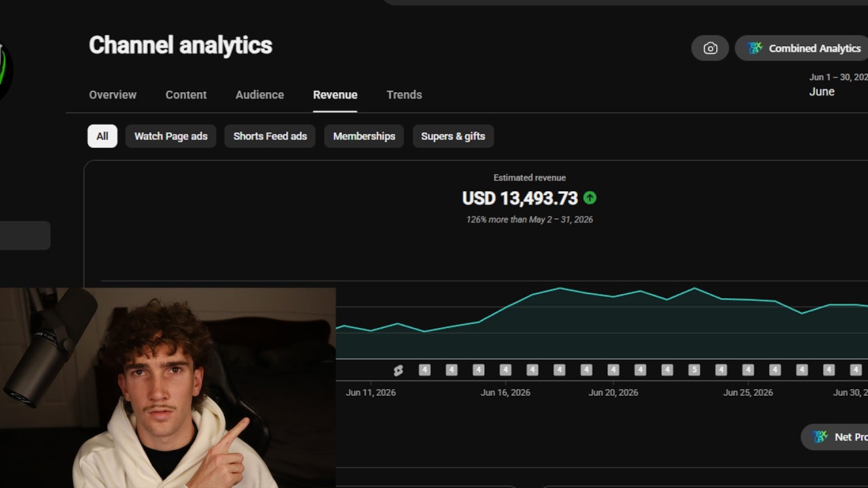This screenshot has height=488, width=868.
Task: Click the green upward trend arrow icon
Action: click(590, 198)
